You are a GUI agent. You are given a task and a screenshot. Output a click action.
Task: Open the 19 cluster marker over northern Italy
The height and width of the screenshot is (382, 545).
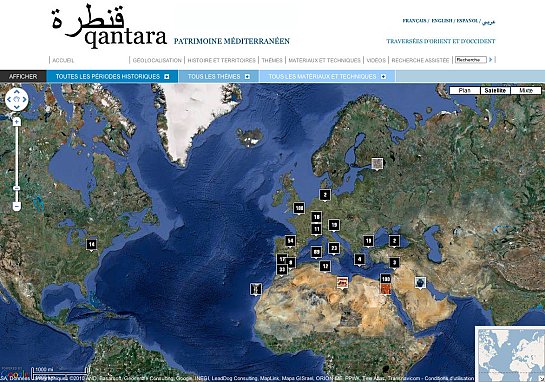pos(334,226)
